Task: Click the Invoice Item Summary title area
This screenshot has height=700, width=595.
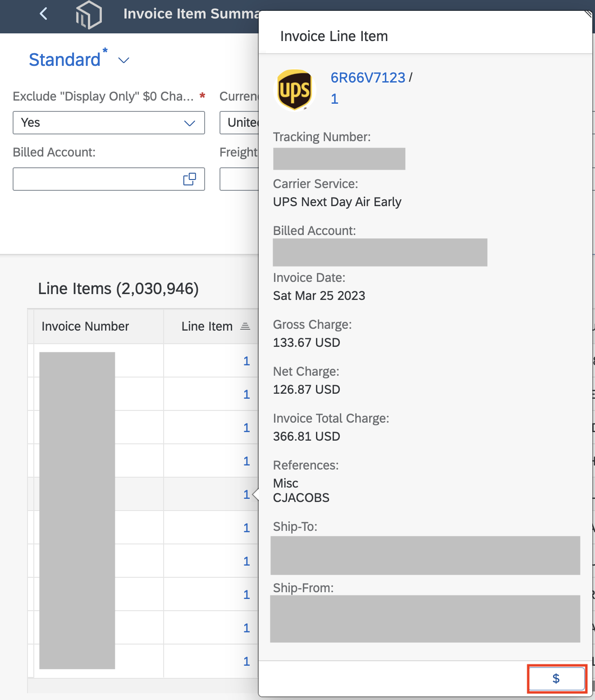Action: tap(189, 14)
